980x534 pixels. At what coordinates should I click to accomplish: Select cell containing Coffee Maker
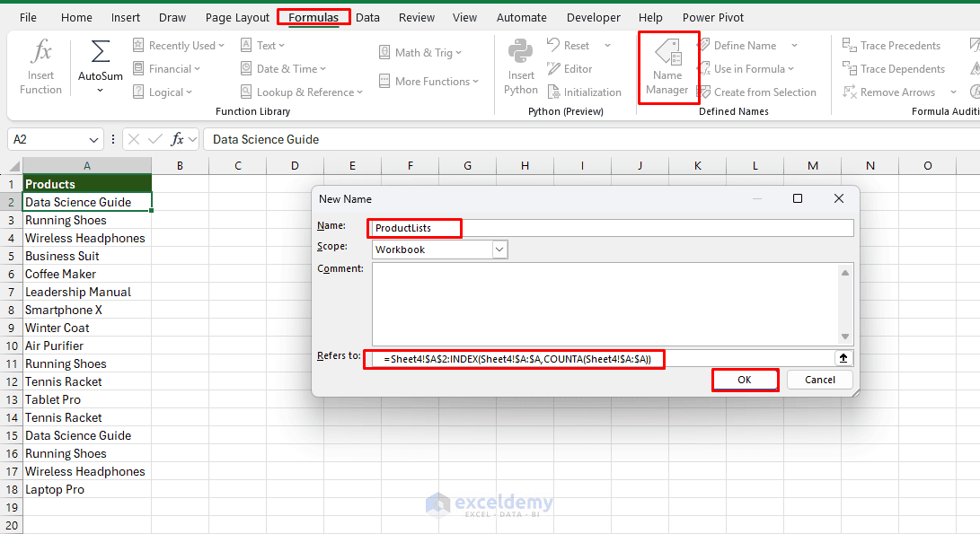coord(87,275)
